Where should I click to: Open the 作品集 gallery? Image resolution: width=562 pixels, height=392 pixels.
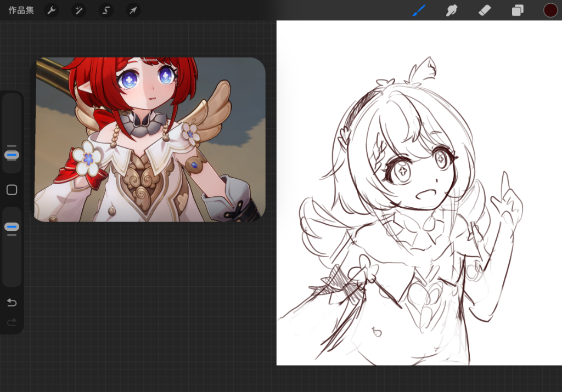click(x=21, y=10)
